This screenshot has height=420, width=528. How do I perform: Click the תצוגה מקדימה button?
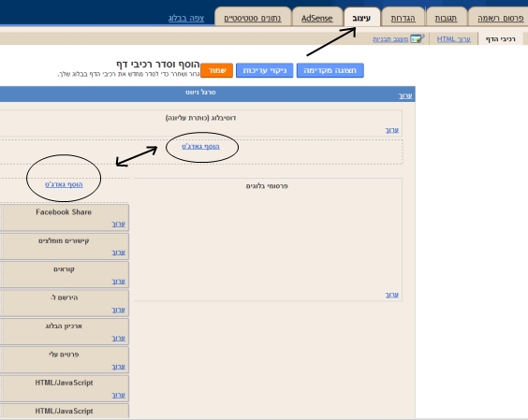click(330, 70)
